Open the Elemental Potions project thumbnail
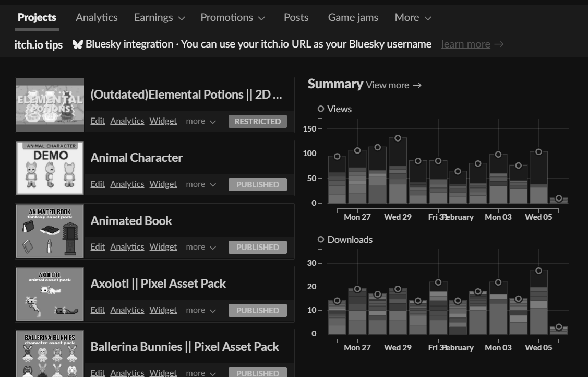 50,105
